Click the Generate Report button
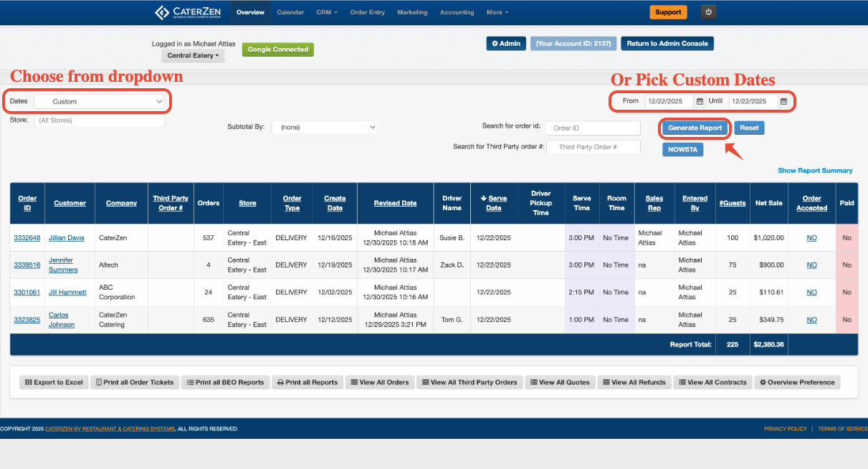The image size is (868, 469). click(695, 128)
